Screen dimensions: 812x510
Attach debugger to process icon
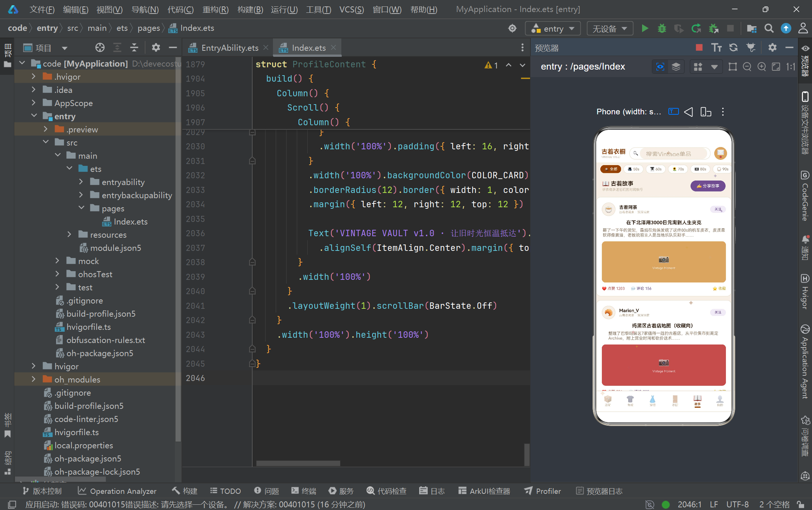[714, 28]
